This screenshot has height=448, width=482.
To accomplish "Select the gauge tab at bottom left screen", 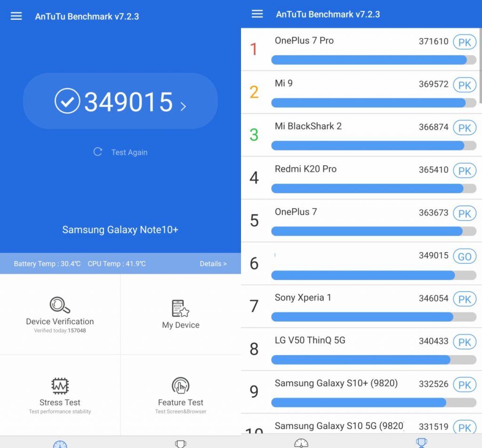I will [60, 444].
